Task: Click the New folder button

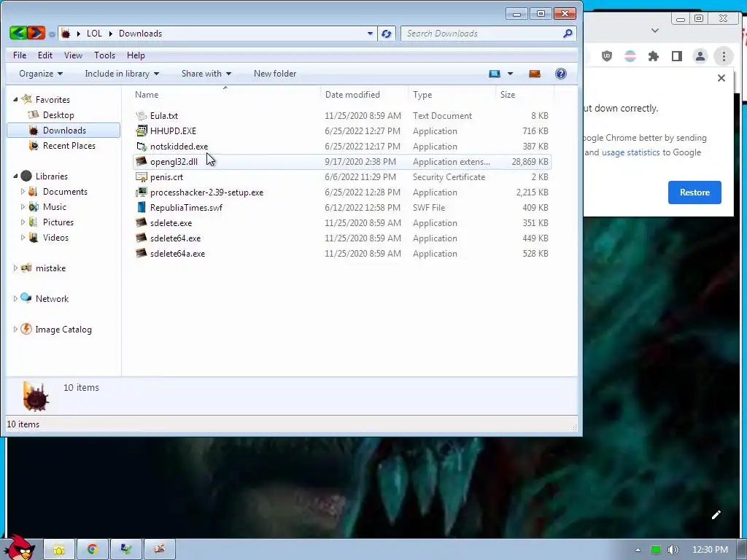Action: pyautogui.click(x=275, y=74)
